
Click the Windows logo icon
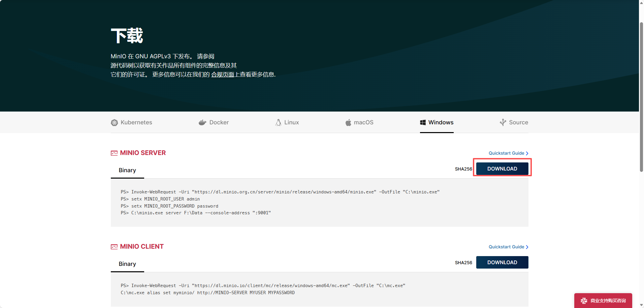click(423, 122)
